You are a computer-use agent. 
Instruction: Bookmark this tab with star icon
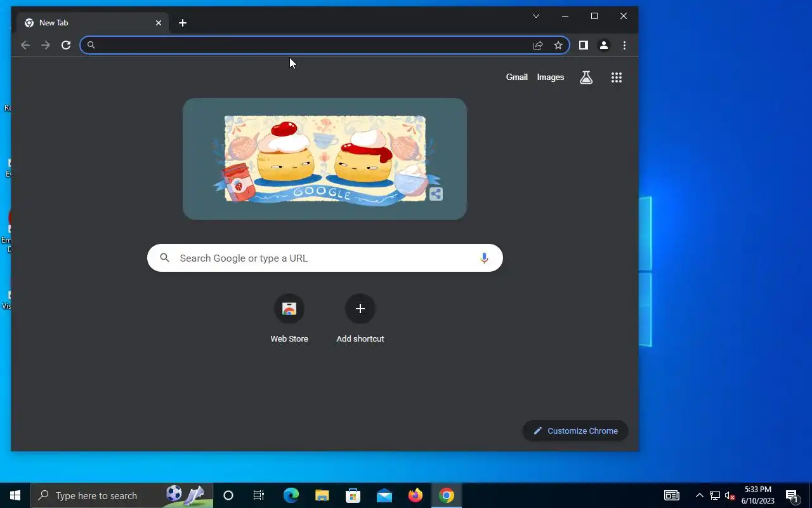pos(558,45)
